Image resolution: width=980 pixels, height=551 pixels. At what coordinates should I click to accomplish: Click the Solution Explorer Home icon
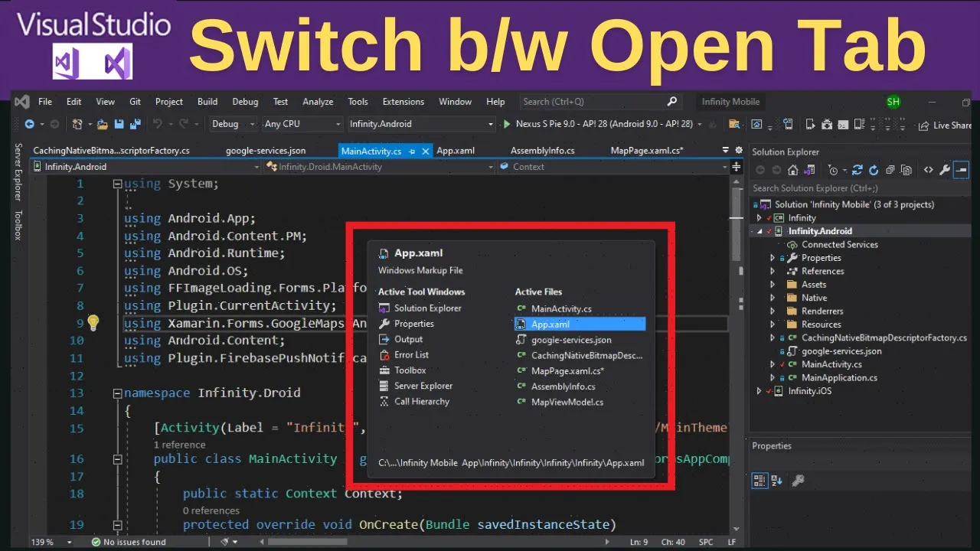click(x=792, y=170)
